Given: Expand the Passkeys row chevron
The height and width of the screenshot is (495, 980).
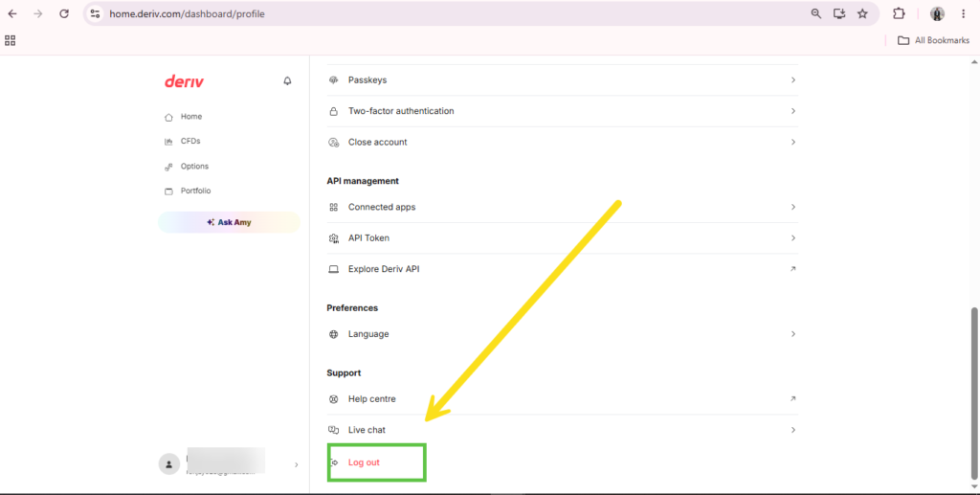Looking at the screenshot, I should click(793, 80).
